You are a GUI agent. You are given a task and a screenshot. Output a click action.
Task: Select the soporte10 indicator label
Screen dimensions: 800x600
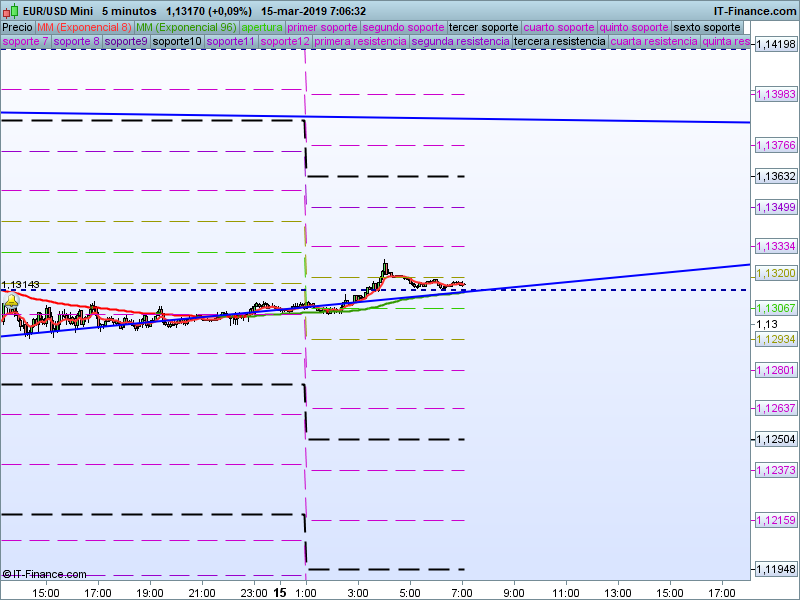tap(177, 42)
